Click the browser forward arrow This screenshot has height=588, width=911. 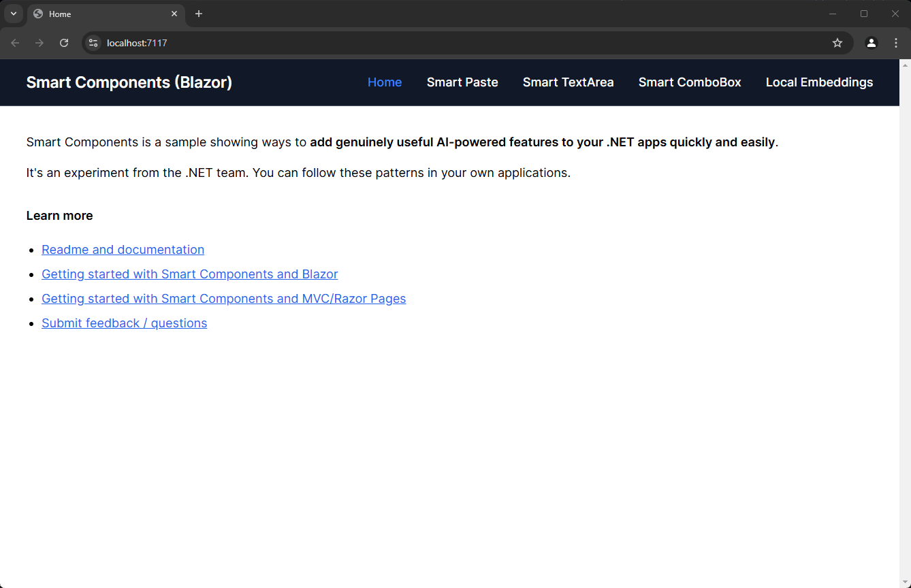point(39,43)
